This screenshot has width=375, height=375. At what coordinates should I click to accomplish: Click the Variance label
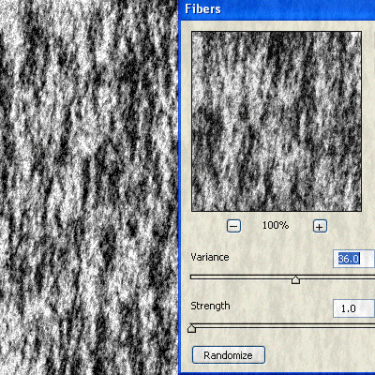[x=210, y=257]
